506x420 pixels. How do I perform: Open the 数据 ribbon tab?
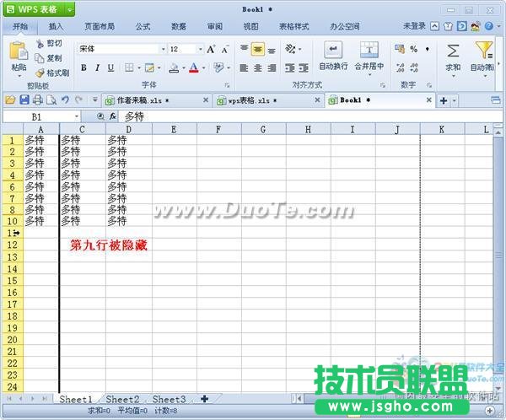pos(179,26)
